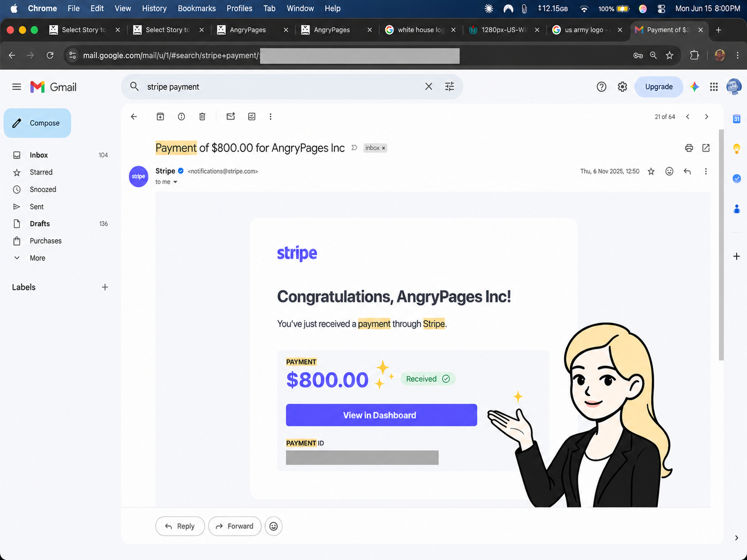Open Google account avatar
The height and width of the screenshot is (560, 747).
pos(734,87)
